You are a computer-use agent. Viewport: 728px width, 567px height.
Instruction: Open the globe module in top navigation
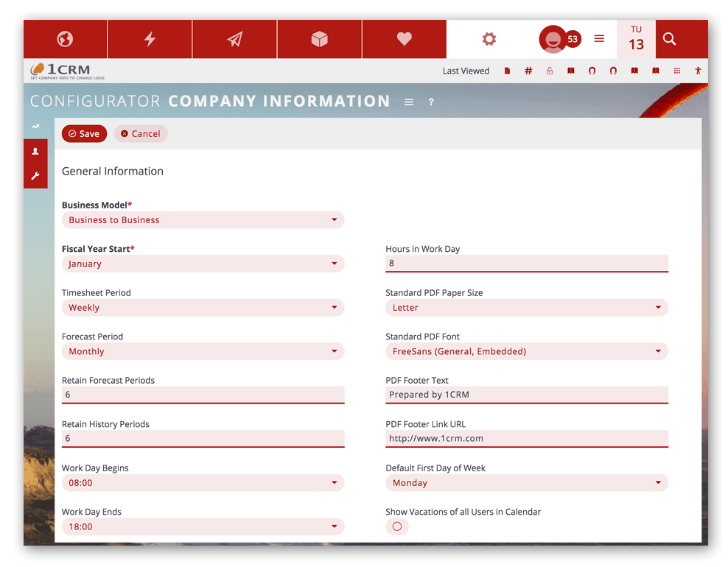click(x=65, y=39)
